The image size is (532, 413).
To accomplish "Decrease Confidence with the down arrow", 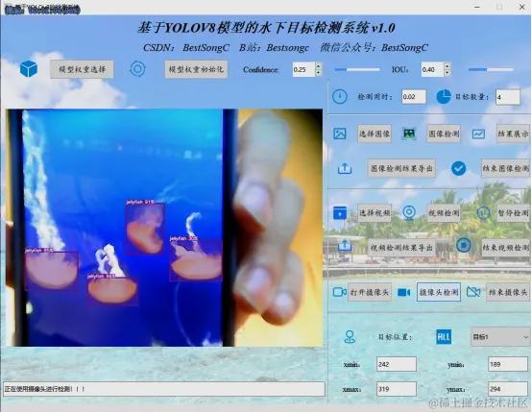I will (x=318, y=73).
